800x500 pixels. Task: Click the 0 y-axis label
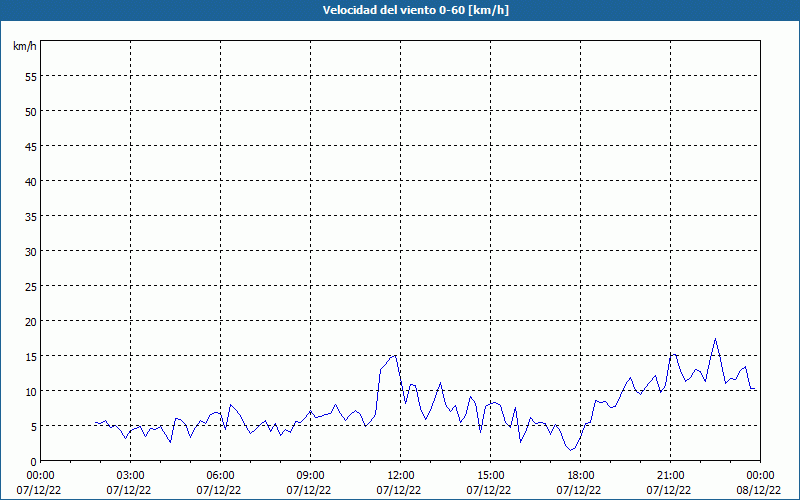point(34,462)
